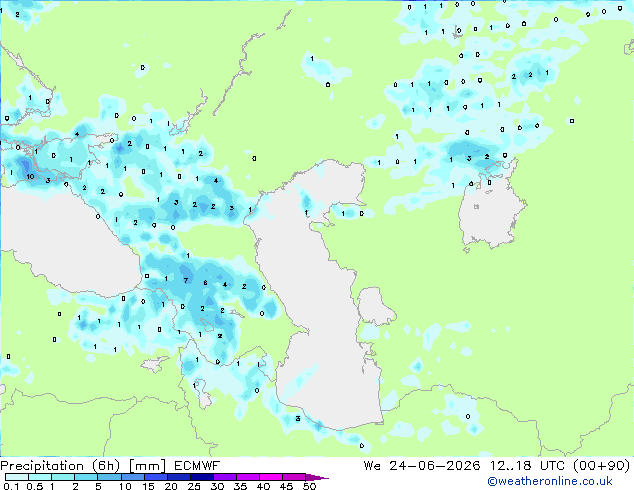Click the '40' legend scale label
The width and height of the screenshot is (634, 490).
(263, 486)
